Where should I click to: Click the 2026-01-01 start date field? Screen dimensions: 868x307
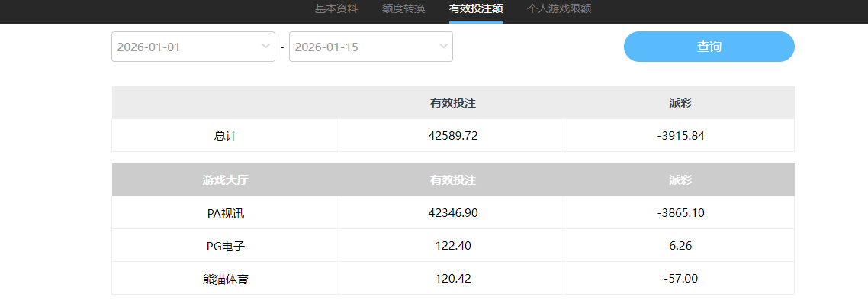click(x=183, y=47)
